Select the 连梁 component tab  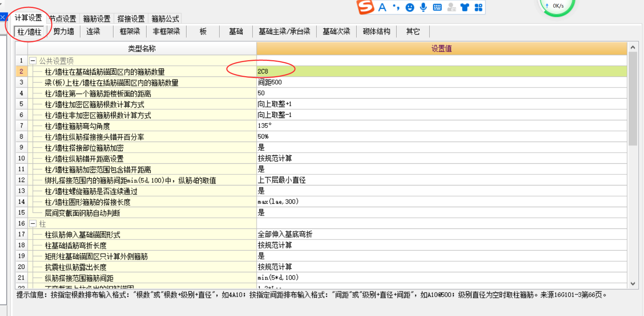click(x=93, y=32)
